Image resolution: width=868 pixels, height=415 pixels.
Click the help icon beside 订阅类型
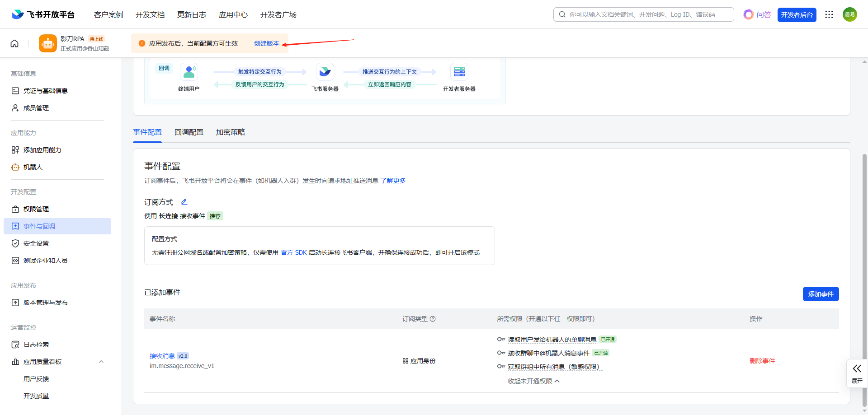tap(433, 319)
